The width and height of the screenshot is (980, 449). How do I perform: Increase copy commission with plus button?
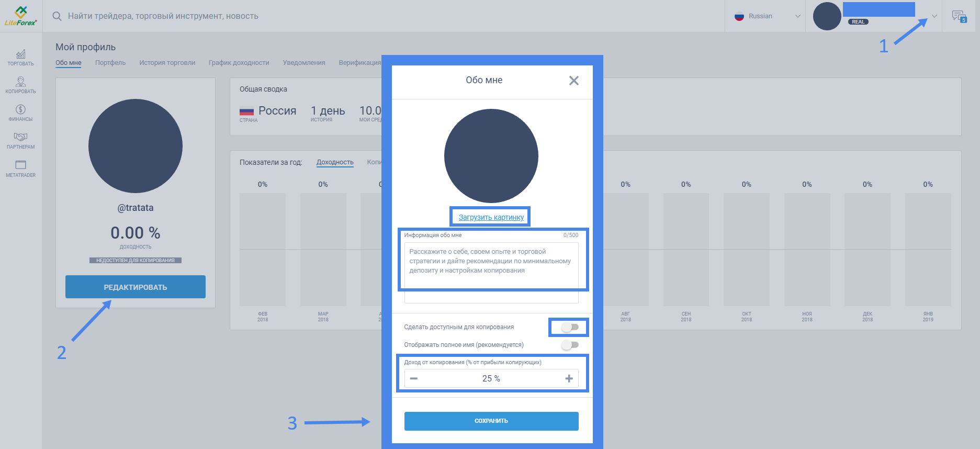coord(569,378)
